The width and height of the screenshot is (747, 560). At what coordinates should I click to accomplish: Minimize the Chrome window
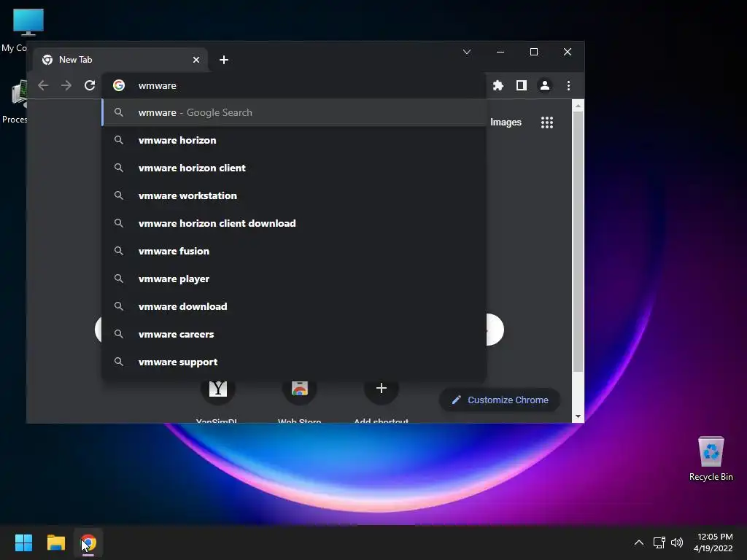click(500, 52)
